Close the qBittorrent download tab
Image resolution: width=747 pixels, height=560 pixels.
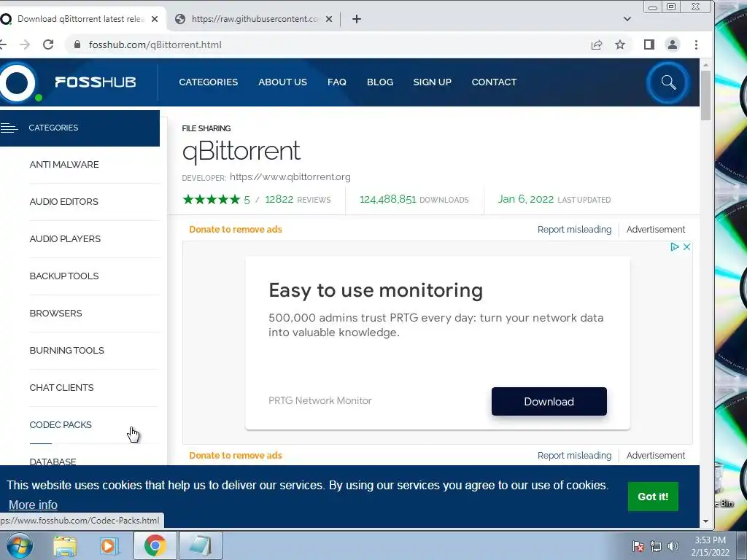click(x=155, y=19)
